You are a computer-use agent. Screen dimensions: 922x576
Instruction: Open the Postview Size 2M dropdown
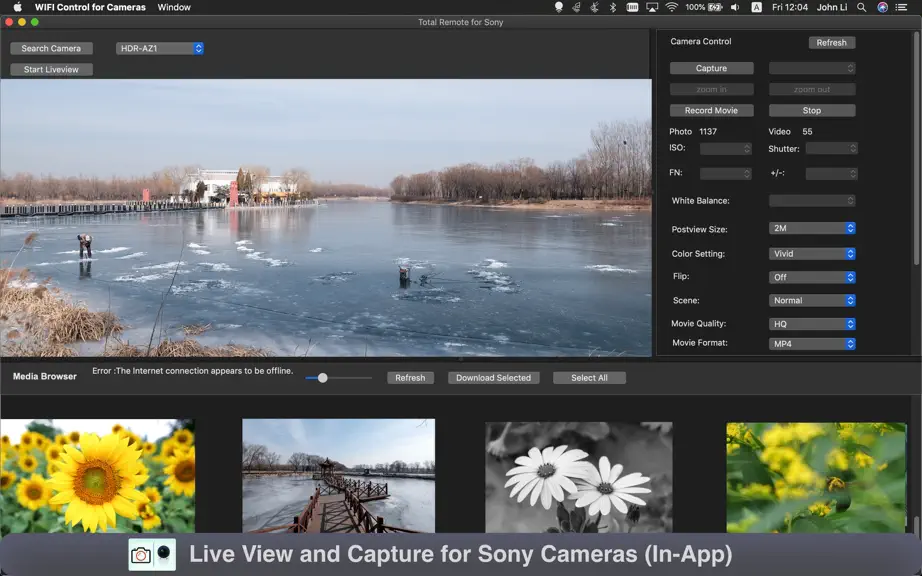coord(812,228)
